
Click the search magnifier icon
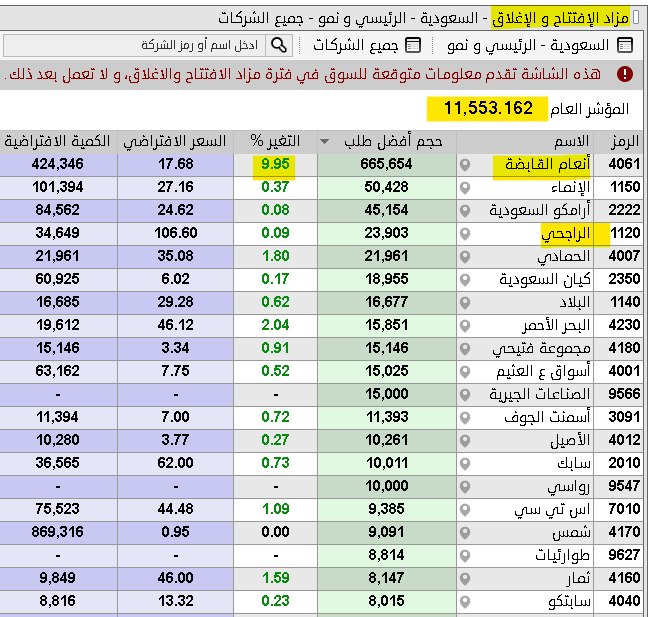279,45
